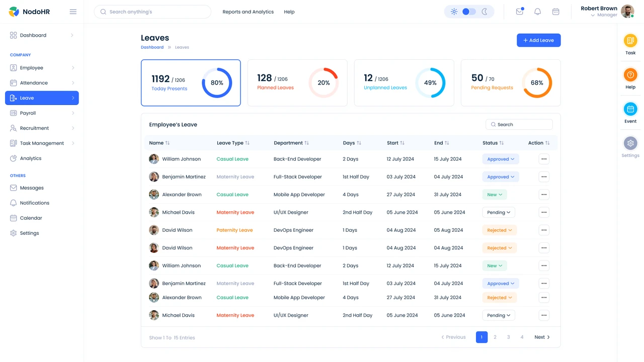Open Settings gear in right panel
Image resolution: width=644 pixels, height=362 pixels.
pyautogui.click(x=630, y=143)
